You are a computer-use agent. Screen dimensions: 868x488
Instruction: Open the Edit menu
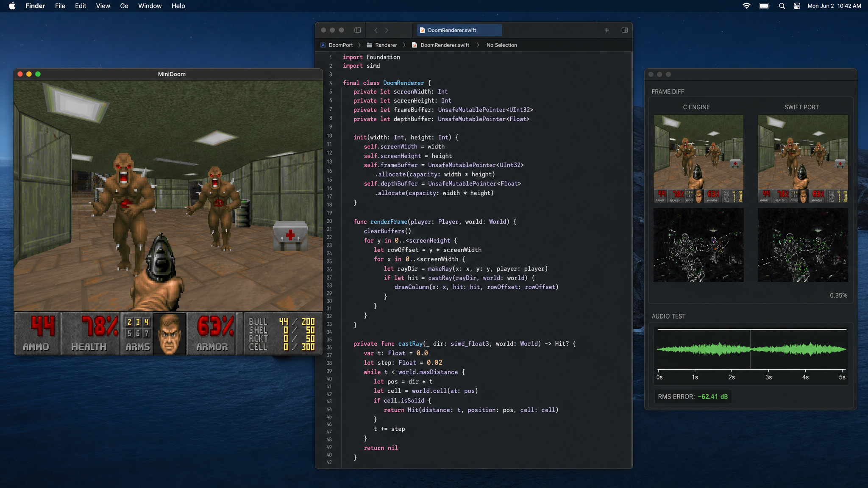pyautogui.click(x=81, y=6)
